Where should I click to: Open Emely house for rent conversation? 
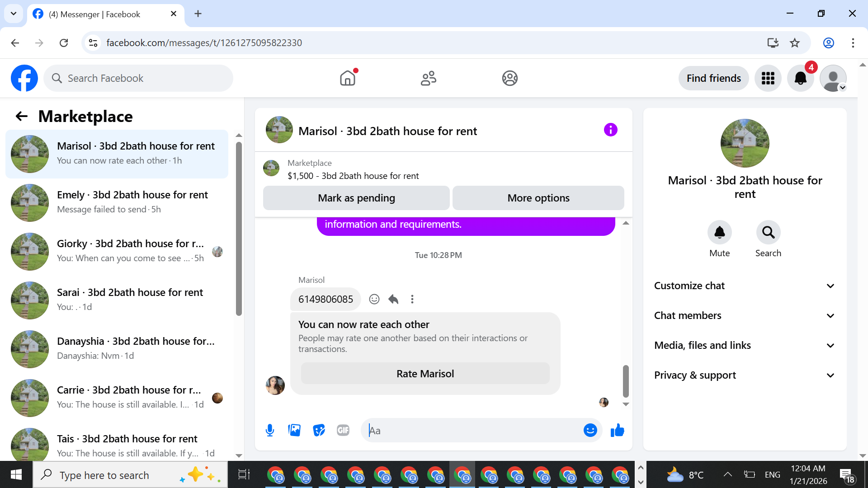[x=117, y=203]
